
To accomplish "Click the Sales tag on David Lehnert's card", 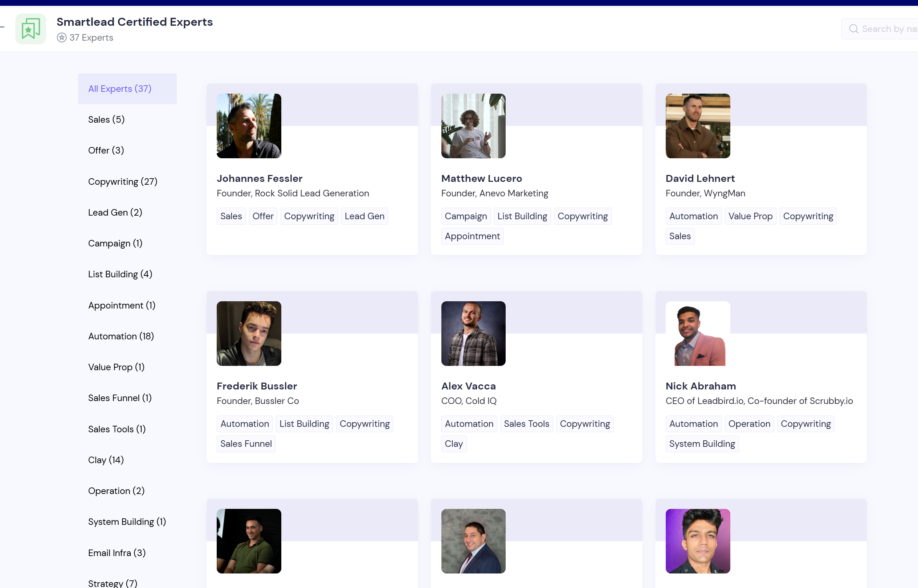I will coord(680,236).
